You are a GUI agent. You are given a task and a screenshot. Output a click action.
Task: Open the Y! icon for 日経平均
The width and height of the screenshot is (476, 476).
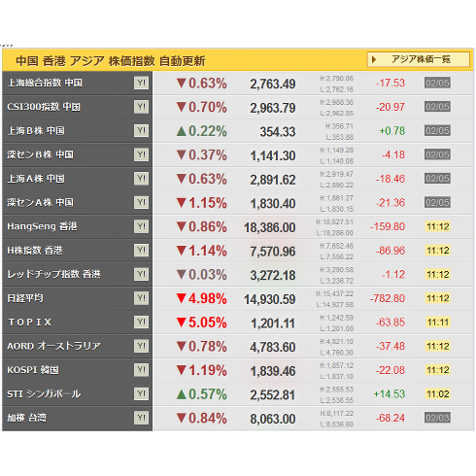(x=142, y=298)
